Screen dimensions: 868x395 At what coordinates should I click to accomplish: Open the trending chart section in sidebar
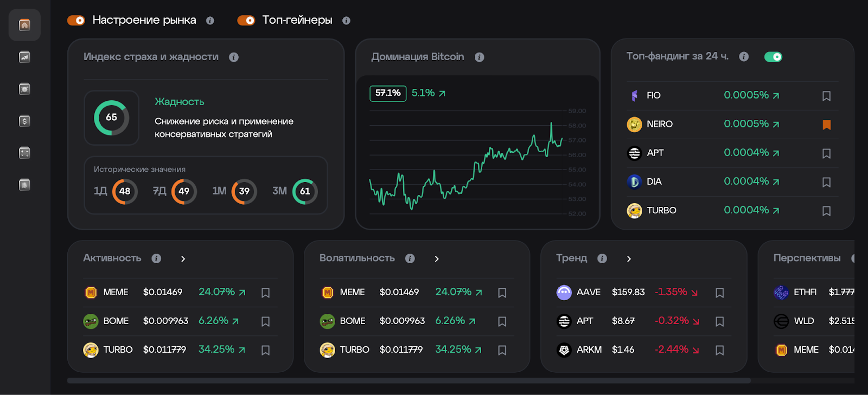(24, 57)
